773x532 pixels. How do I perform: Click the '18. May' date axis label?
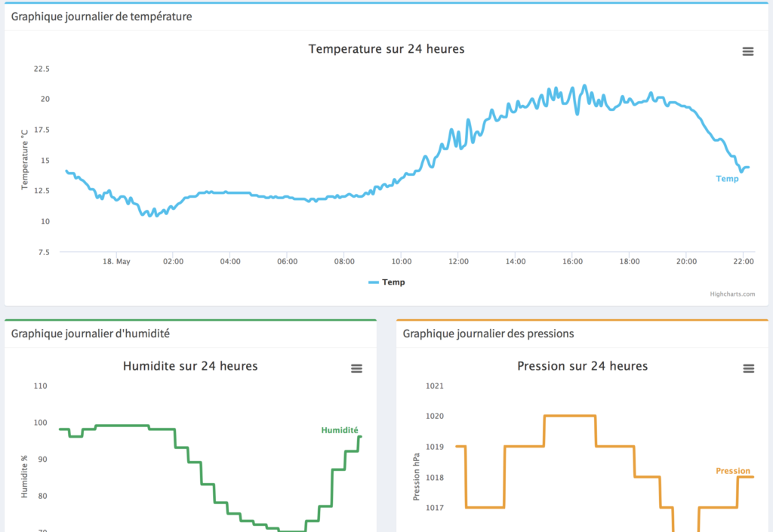pos(116,261)
